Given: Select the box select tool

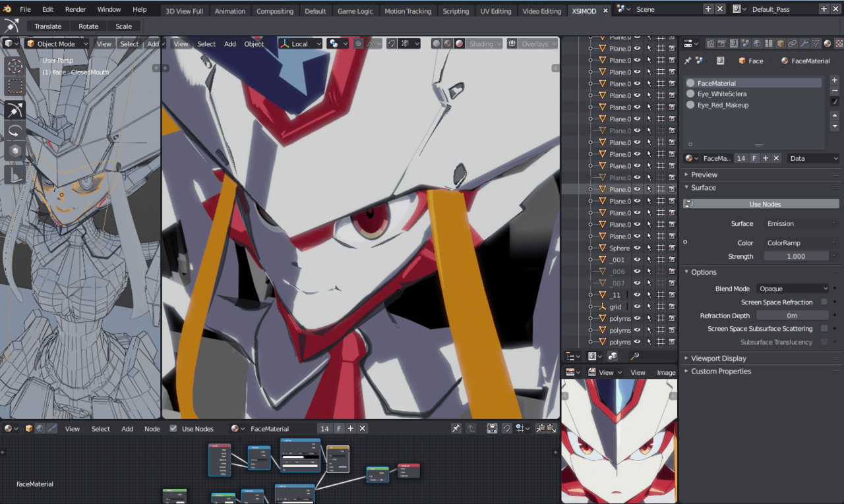Looking at the screenshot, I should pyautogui.click(x=15, y=86).
